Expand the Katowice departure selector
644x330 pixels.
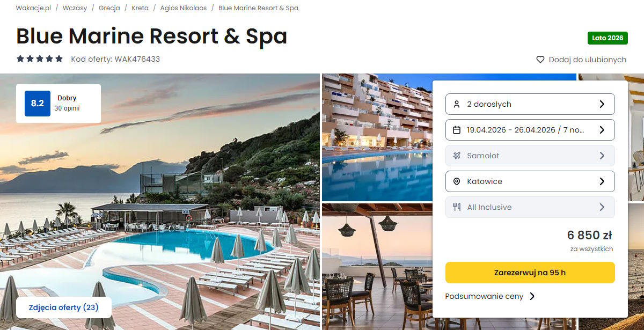(x=530, y=181)
